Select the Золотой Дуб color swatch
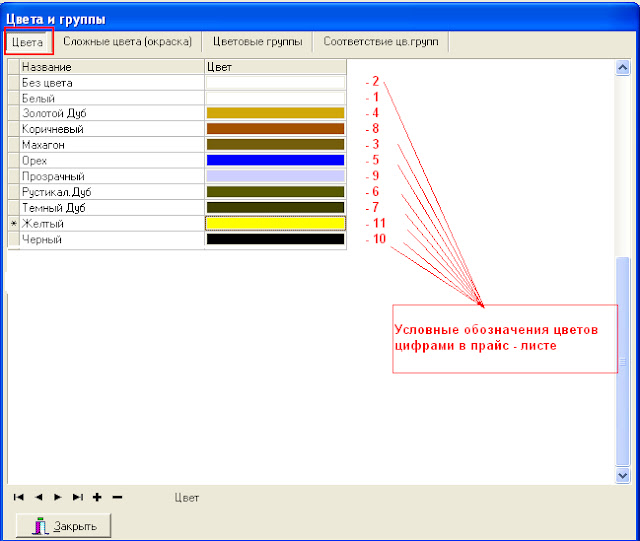The image size is (640, 541). 275,113
